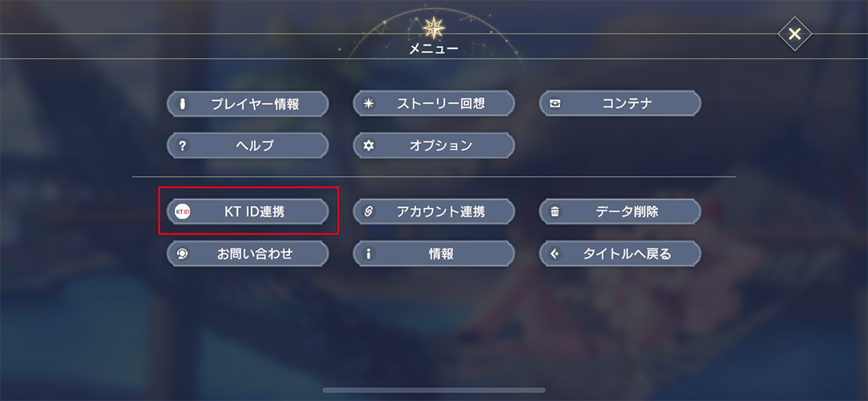
Task: Click the star icon for story recollection
Action: point(369,103)
